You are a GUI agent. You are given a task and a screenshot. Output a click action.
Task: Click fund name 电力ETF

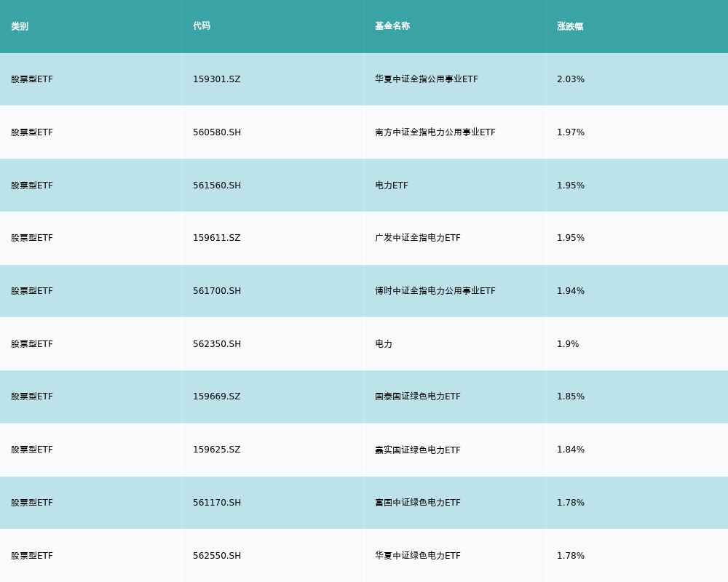tap(392, 186)
